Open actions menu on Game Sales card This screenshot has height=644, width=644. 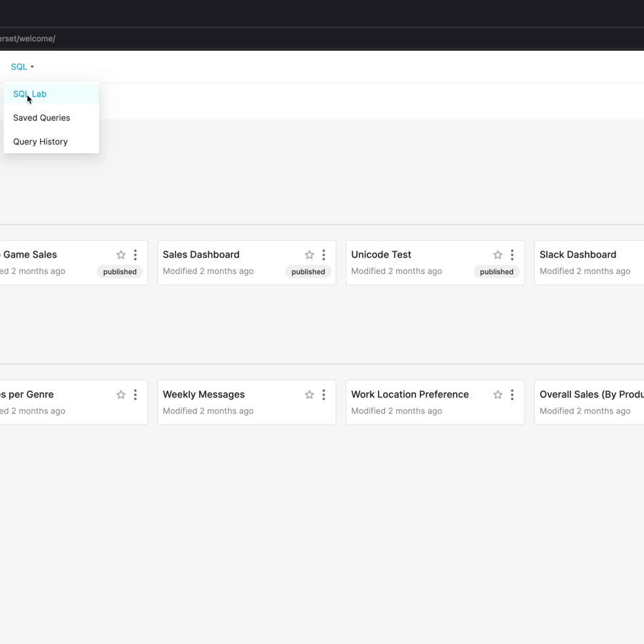[135, 255]
